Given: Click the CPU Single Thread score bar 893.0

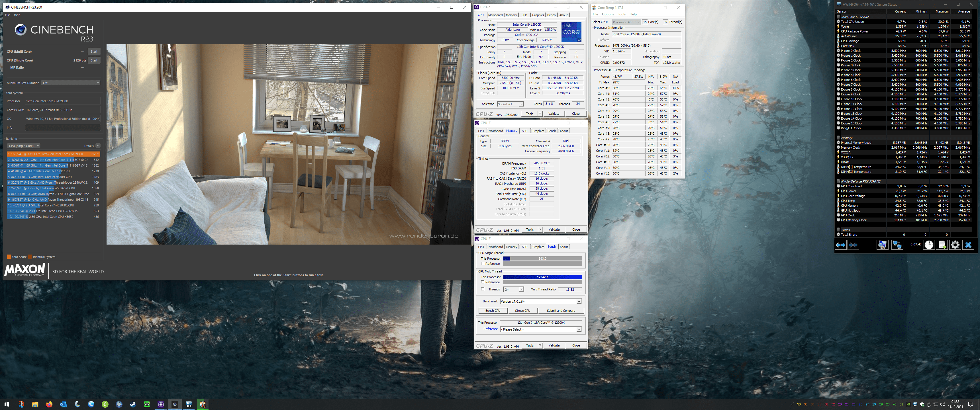Looking at the screenshot, I should [542, 258].
